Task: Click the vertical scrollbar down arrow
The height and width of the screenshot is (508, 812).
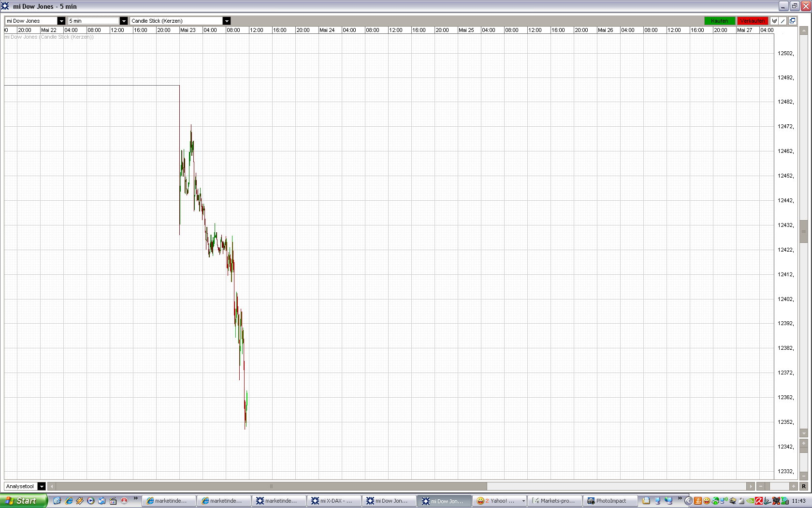Action: click(804, 433)
